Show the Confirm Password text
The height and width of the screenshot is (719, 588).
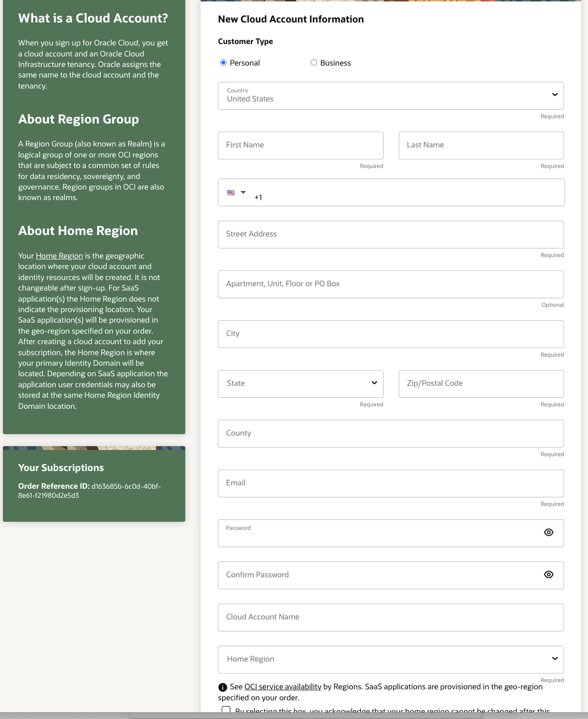point(549,574)
